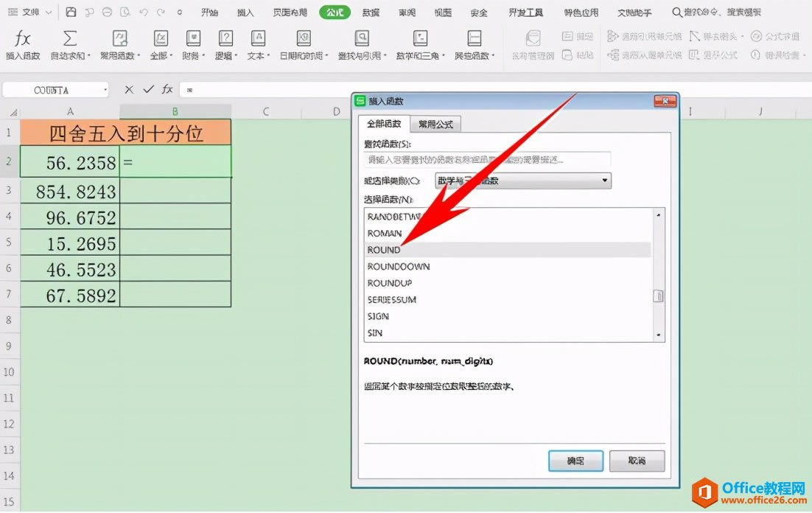
Task: Open the Lookup and Reference functions library
Action: pos(362,45)
